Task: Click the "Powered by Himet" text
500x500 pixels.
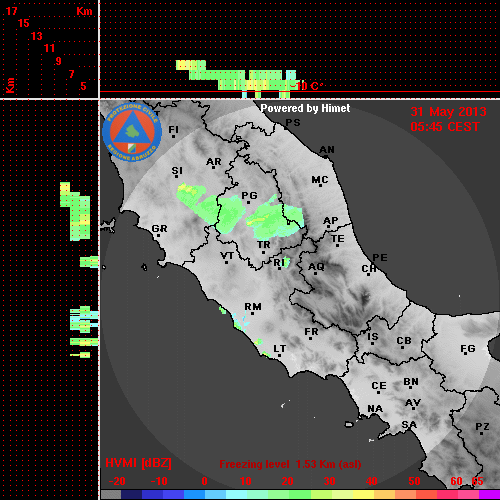Action: coord(305,108)
